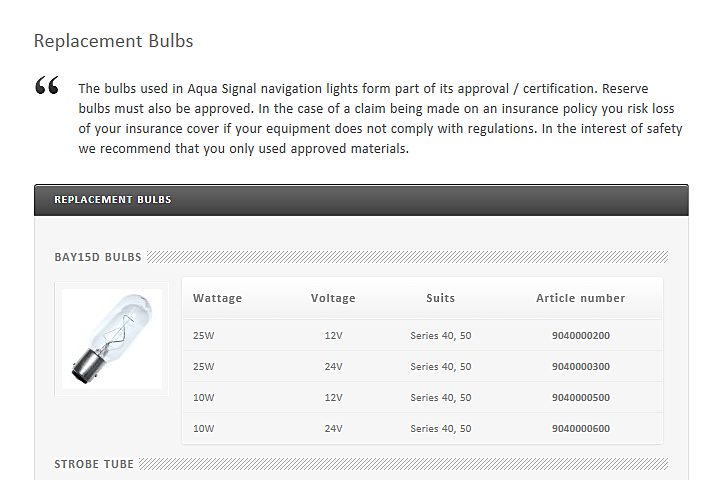Select article number 9040000300
714x480 pixels.
(580, 367)
